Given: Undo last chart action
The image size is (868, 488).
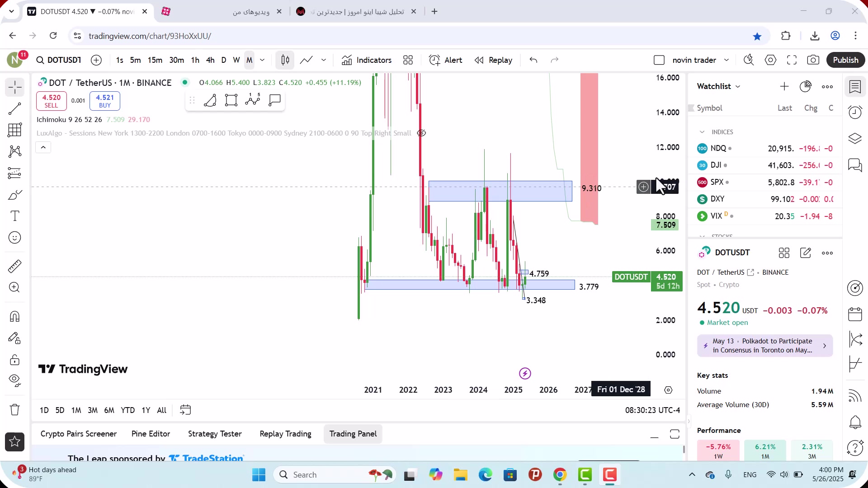Looking at the screenshot, I should coord(533,60).
